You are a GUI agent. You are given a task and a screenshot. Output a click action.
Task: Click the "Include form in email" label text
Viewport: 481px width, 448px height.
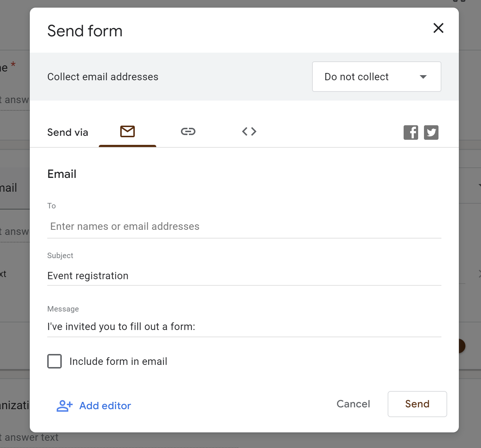(118, 362)
